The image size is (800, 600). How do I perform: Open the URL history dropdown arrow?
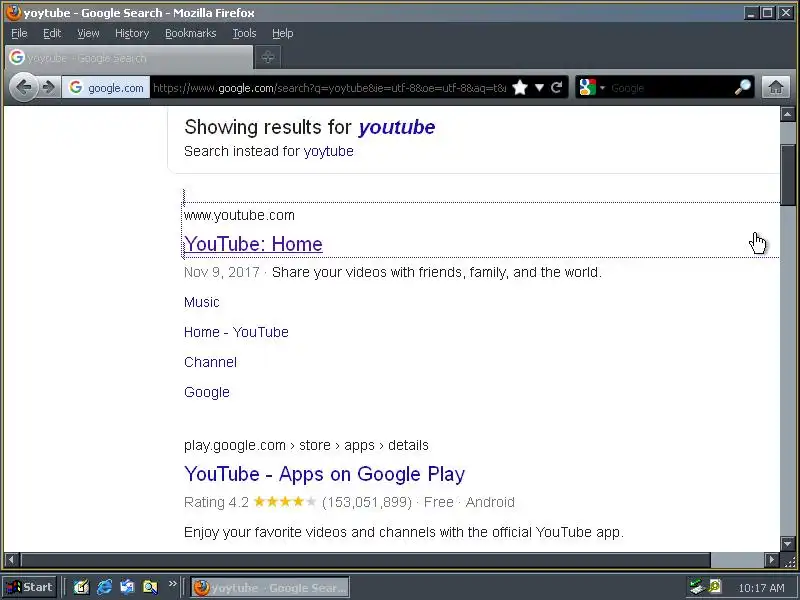(539, 88)
